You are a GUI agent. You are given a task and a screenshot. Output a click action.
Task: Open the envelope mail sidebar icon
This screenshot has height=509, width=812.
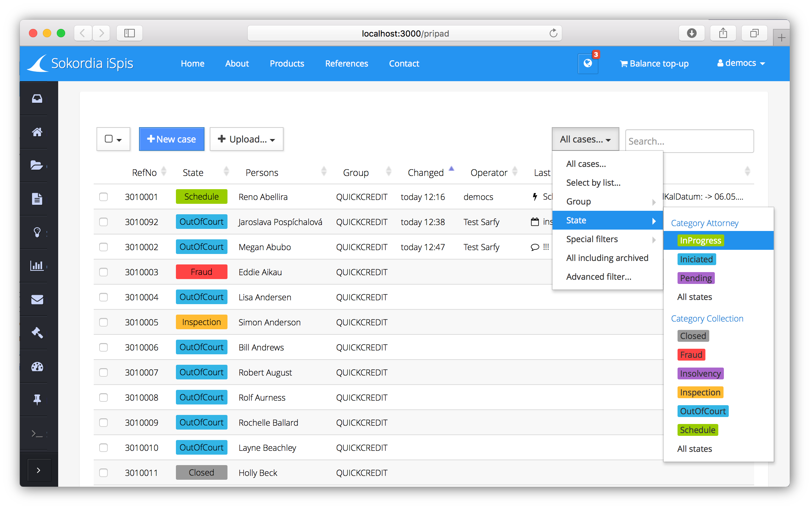click(37, 299)
